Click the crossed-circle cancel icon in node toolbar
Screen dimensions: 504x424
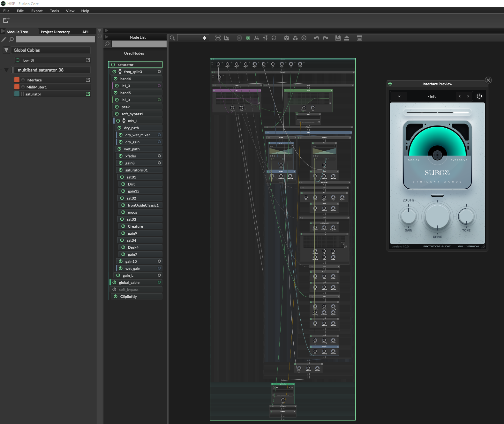click(239, 38)
